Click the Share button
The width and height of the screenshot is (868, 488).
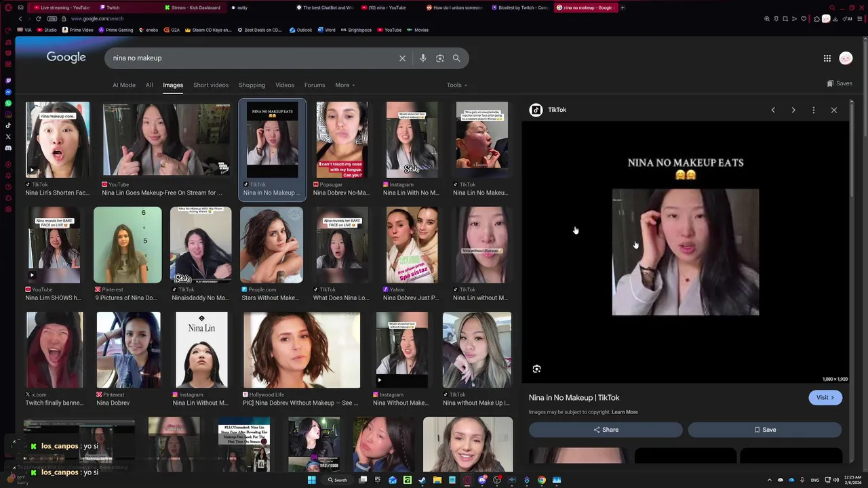click(x=606, y=430)
